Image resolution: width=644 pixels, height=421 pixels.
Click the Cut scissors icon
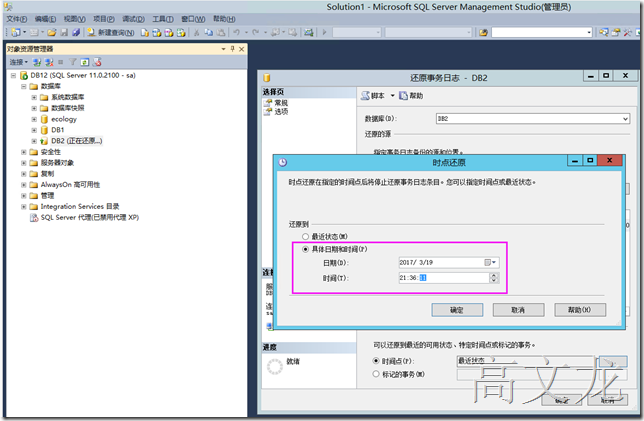[197, 32]
